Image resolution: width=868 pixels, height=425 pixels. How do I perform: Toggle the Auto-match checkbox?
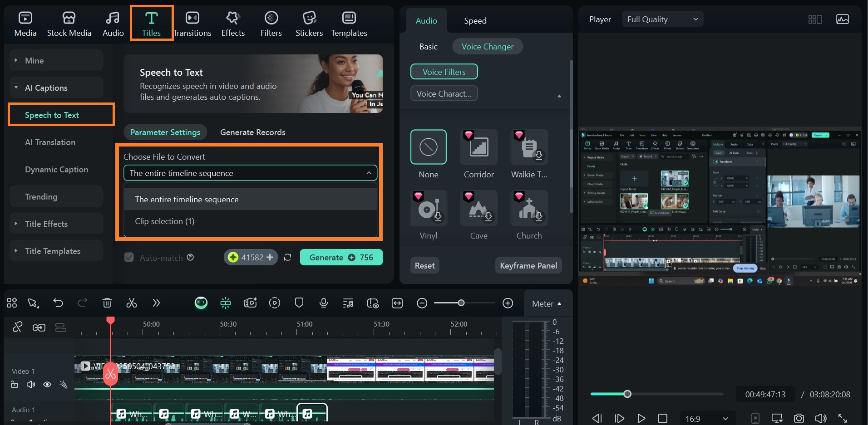129,257
